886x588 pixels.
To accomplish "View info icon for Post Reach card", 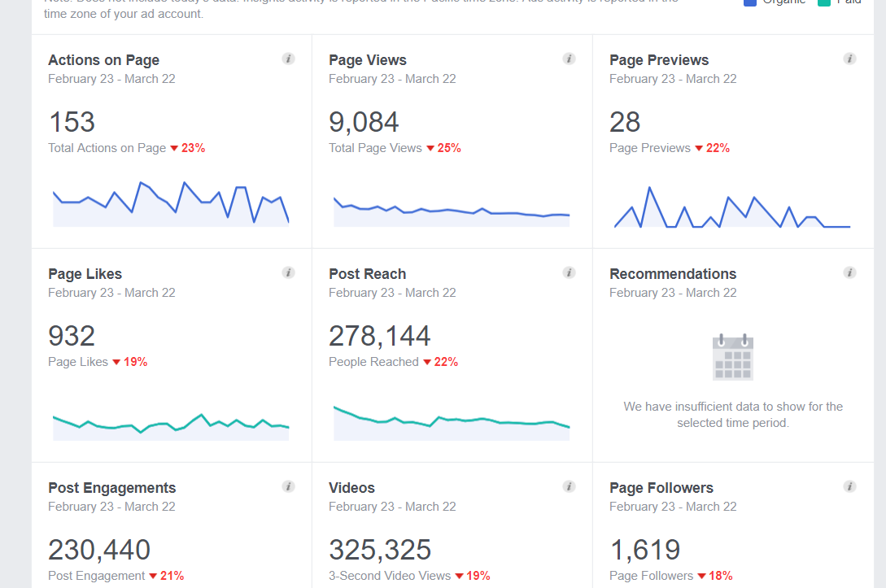I will click(569, 272).
